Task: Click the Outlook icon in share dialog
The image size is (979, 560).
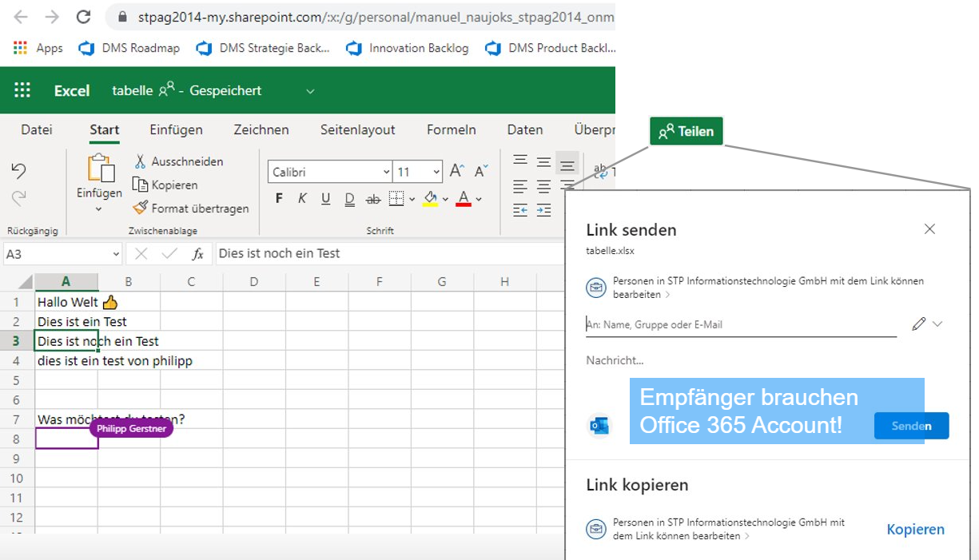Action: tap(598, 425)
